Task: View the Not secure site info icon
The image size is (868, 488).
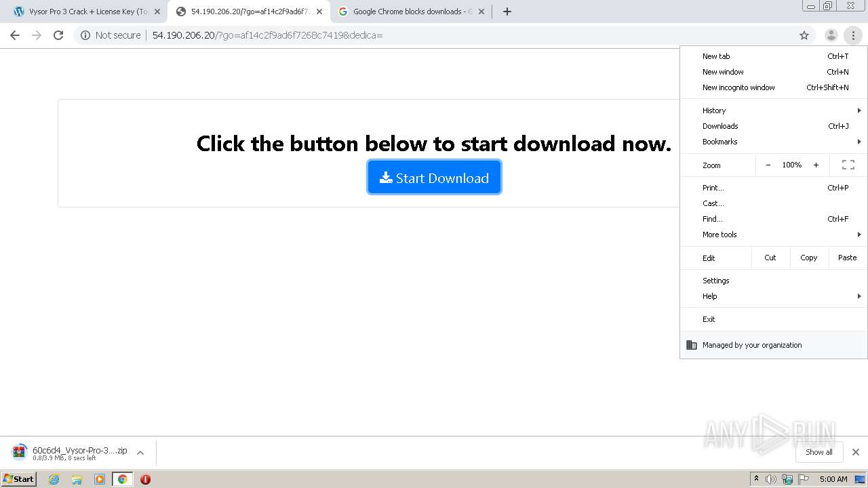Action: [85, 35]
